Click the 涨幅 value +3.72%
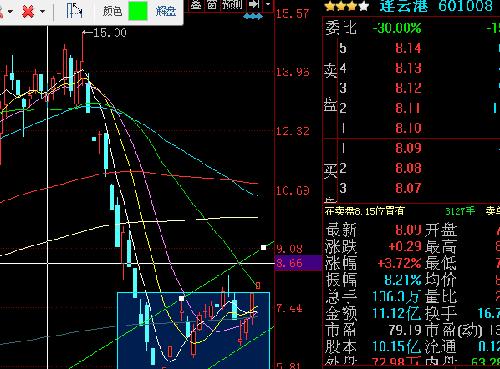 tap(400, 263)
